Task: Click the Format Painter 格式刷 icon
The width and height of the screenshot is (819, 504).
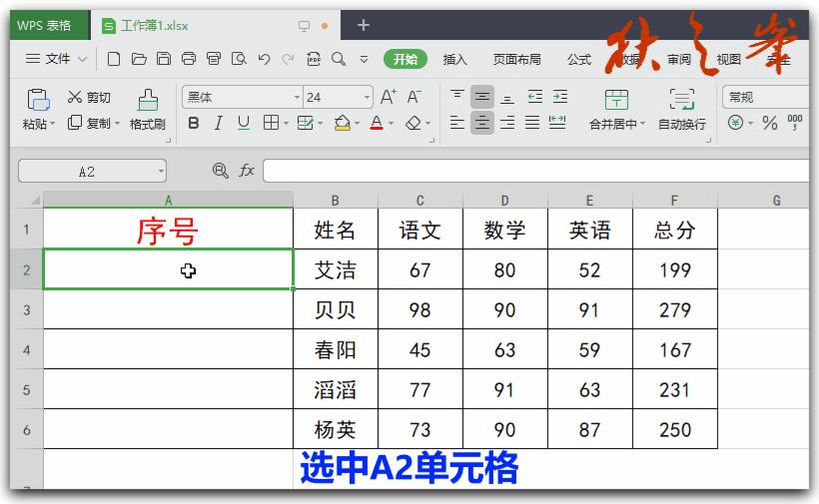Action: click(x=148, y=100)
